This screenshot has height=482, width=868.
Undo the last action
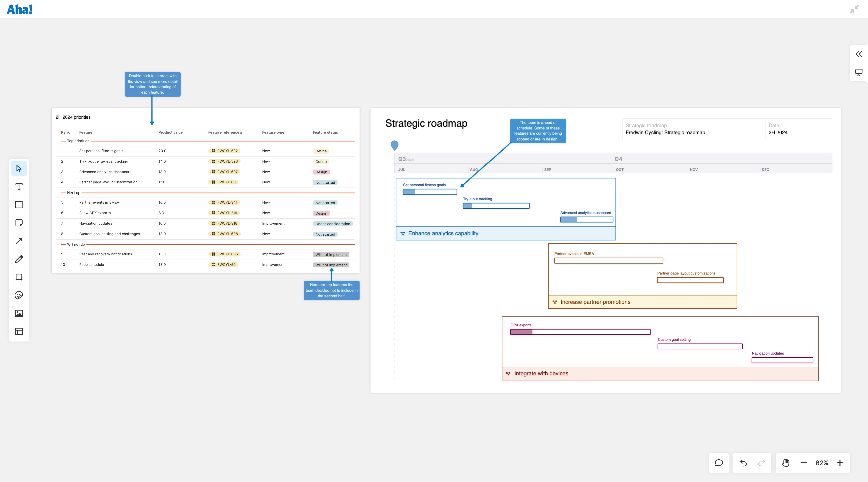click(x=743, y=463)
